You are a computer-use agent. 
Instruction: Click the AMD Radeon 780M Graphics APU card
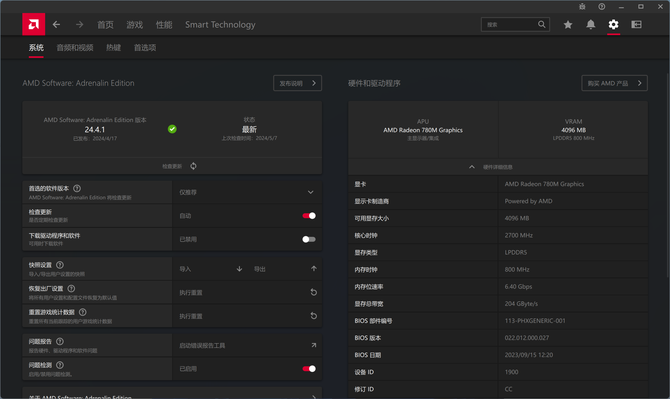pos(423,129)
